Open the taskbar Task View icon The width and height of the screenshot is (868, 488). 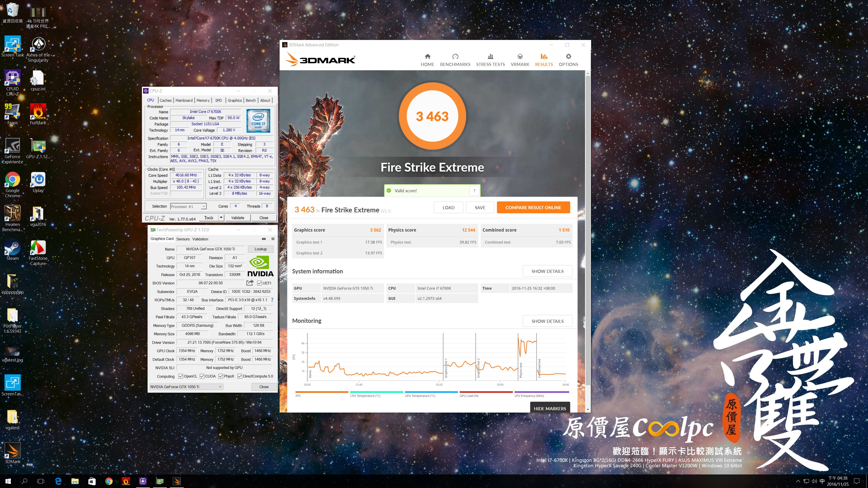[x=41, y=481]
